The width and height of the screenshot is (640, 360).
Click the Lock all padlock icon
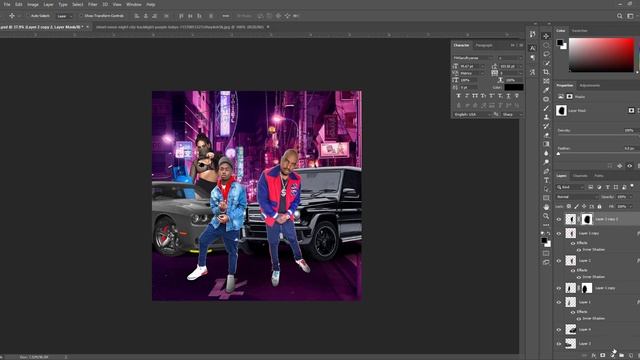pos(600,207)
